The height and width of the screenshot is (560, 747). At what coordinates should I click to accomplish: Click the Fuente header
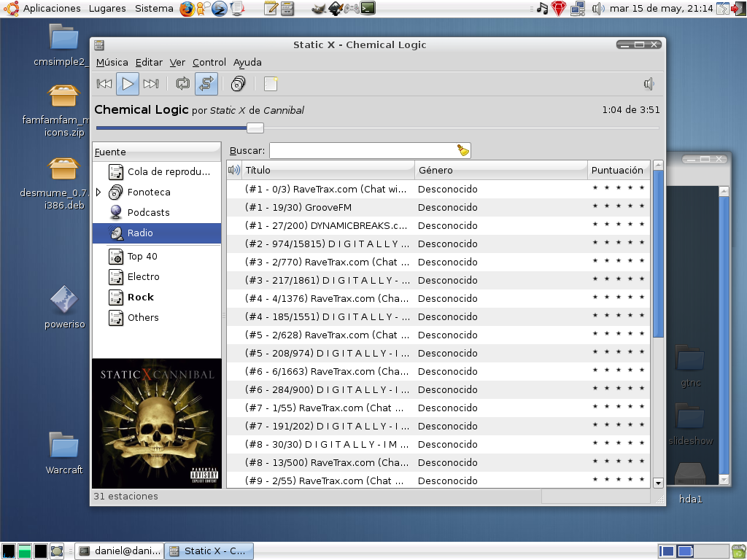coord(157,152)
